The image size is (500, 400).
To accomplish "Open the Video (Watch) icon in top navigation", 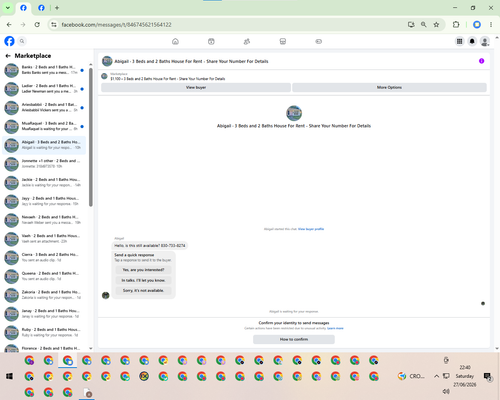I will pos(211,41).
